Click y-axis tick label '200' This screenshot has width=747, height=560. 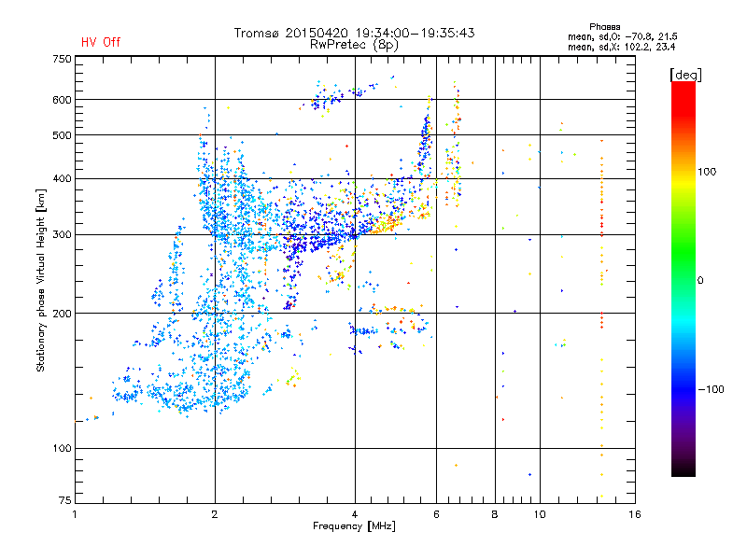(62, 314)
